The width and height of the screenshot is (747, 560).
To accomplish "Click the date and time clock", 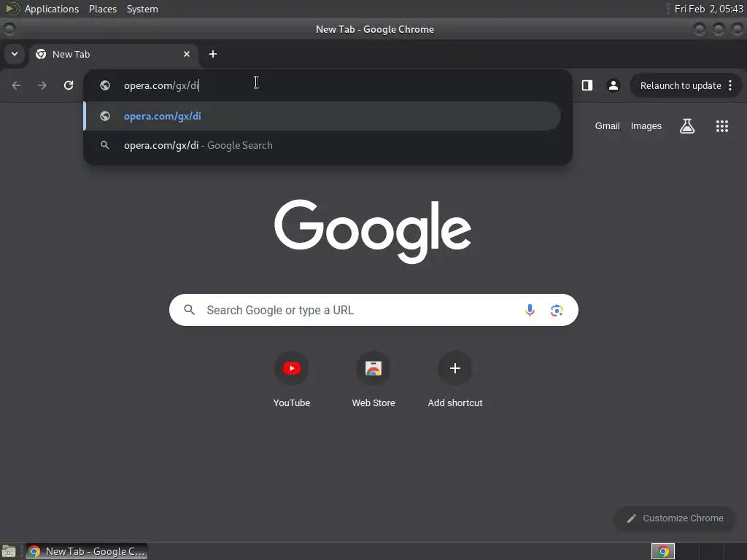I will tap(708, 9).
